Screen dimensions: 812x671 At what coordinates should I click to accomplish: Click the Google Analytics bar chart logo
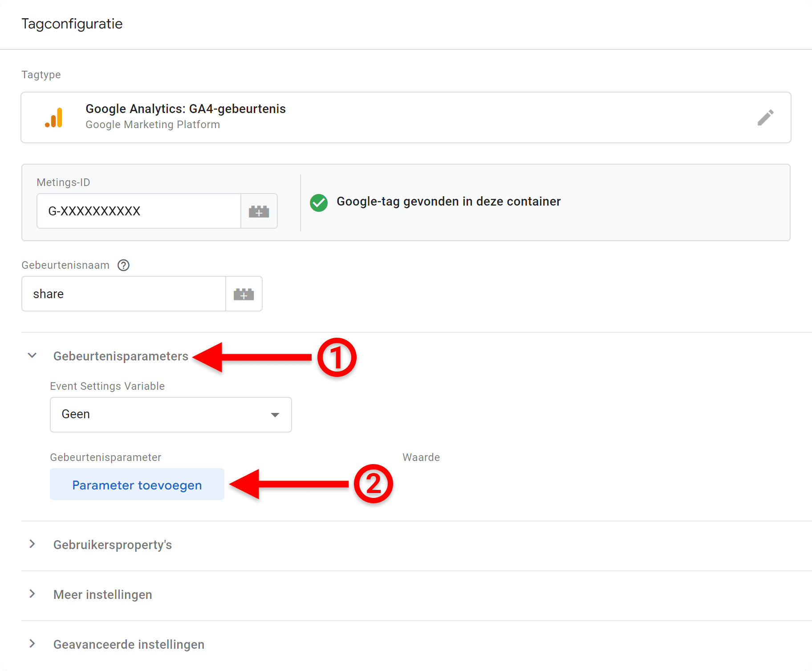[54, 118]
